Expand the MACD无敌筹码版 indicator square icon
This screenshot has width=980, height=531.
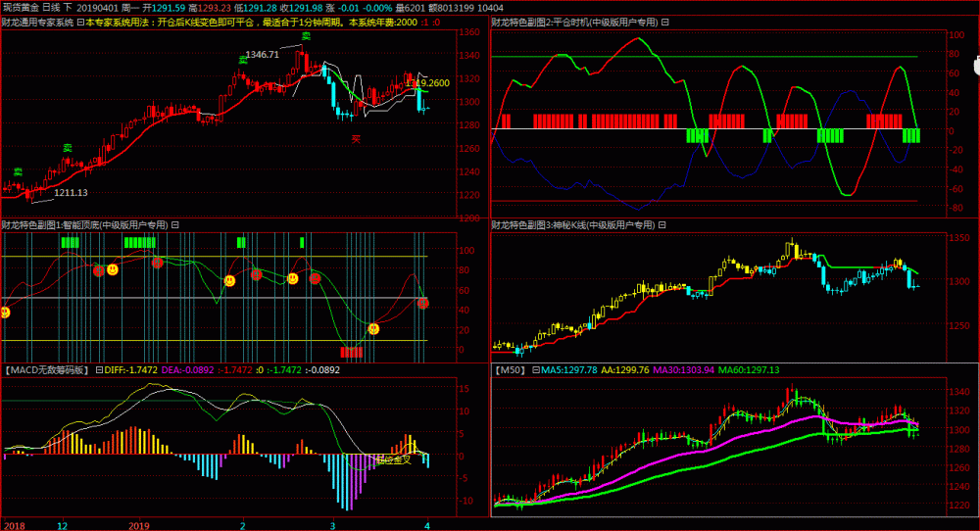coord(99,369)
